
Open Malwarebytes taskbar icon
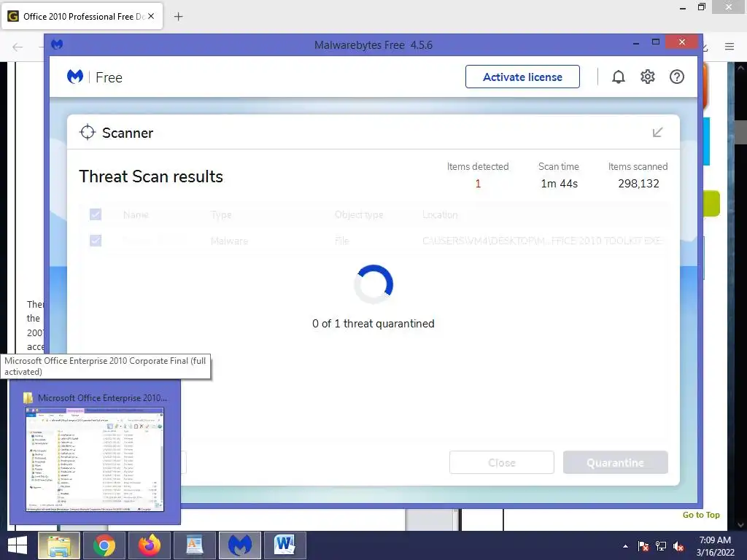(x=239, y=545)
